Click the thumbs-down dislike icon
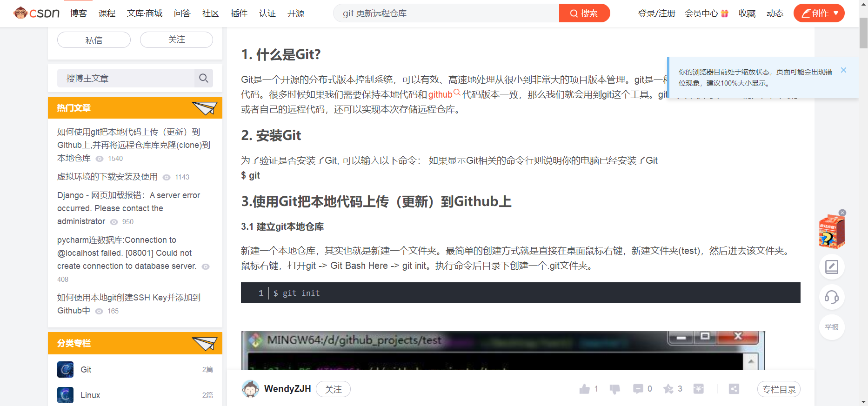 [x=615, y=389]
